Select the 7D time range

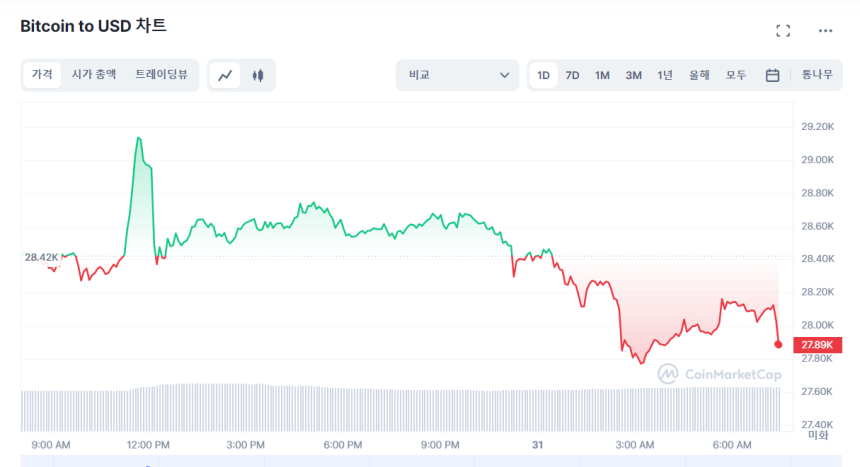click(x=572, y=75)
